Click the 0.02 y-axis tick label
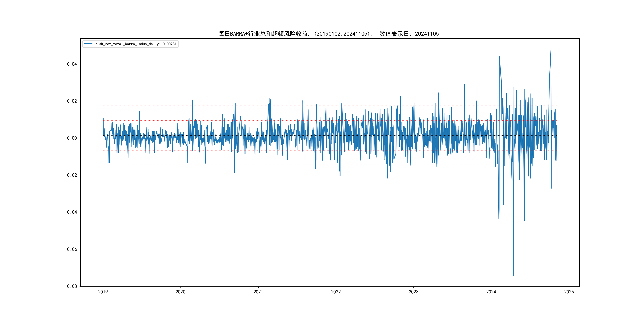 click(x=72, y=101)
